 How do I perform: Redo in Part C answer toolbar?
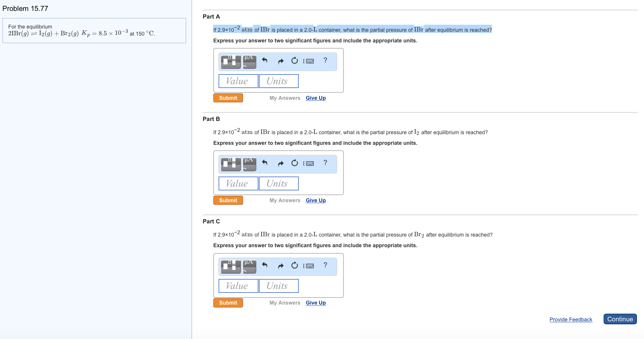pos(281,266)
